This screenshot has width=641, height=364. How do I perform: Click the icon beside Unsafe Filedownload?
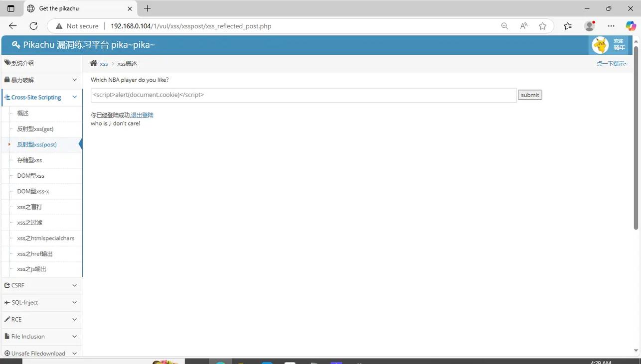coord(7,353)
